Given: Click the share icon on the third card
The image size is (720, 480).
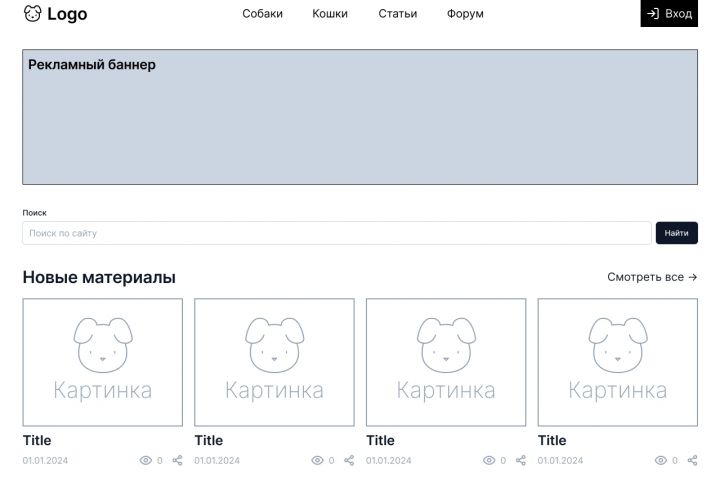Looking at the screenshot, I should pos(521,460).
